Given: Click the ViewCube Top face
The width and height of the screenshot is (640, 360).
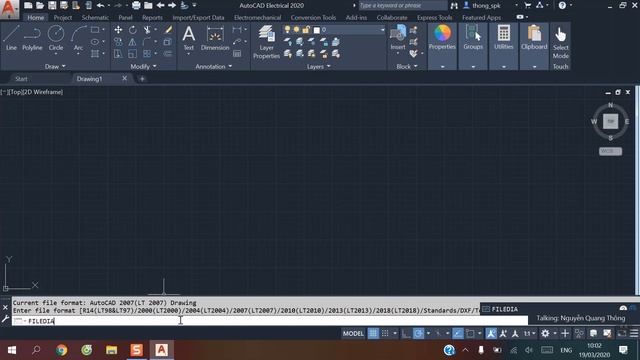Looking at the screenshot, I should pyautogui.click(x=611, y=121).
